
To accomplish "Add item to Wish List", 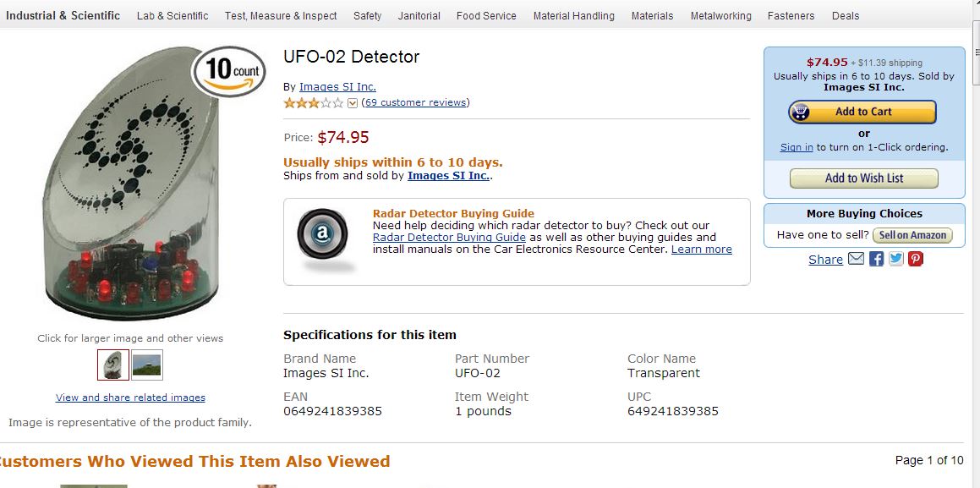I will [863, 178].
